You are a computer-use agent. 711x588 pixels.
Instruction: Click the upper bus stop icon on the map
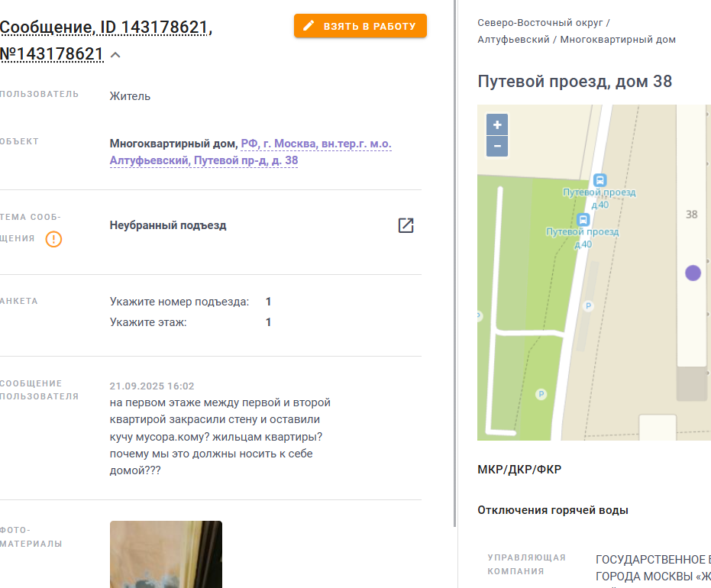click(x=600, y=180)
